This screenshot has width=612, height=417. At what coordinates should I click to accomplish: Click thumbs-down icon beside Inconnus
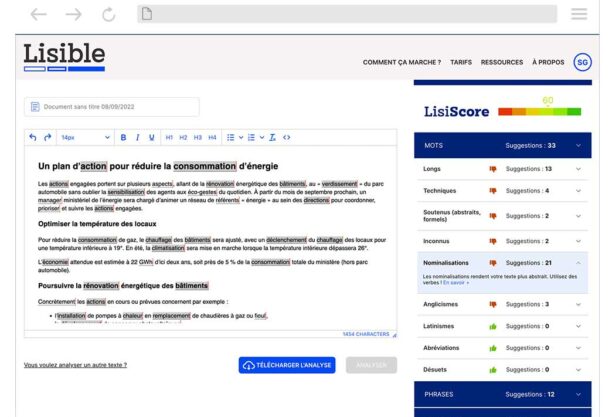click(493, 241)
